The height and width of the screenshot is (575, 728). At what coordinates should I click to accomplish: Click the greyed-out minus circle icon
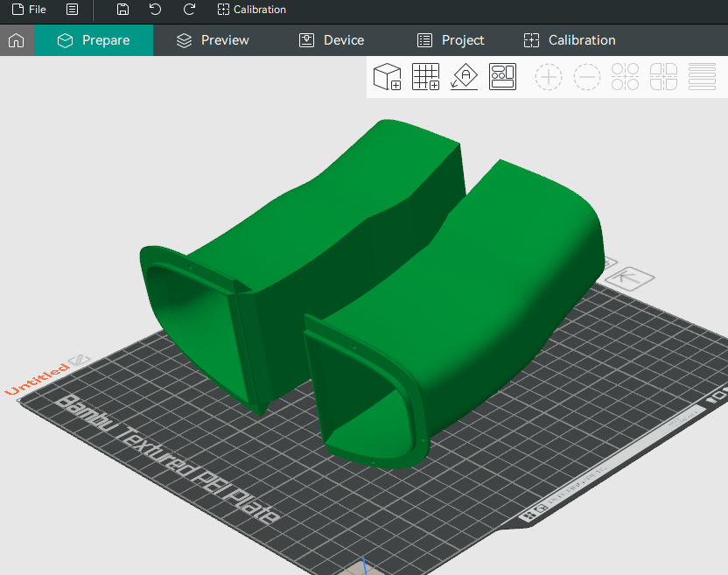[587, 77]
